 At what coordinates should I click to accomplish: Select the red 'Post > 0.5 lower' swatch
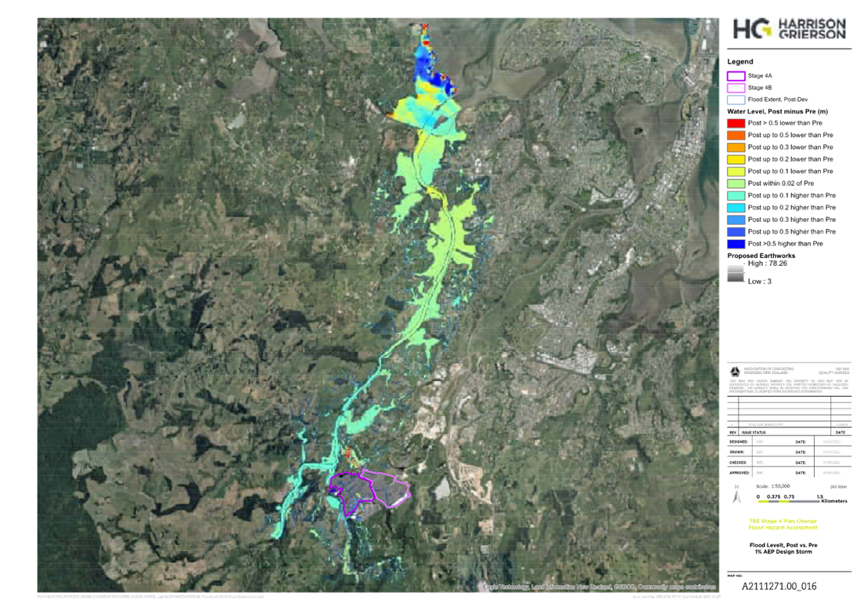[736, 122]
